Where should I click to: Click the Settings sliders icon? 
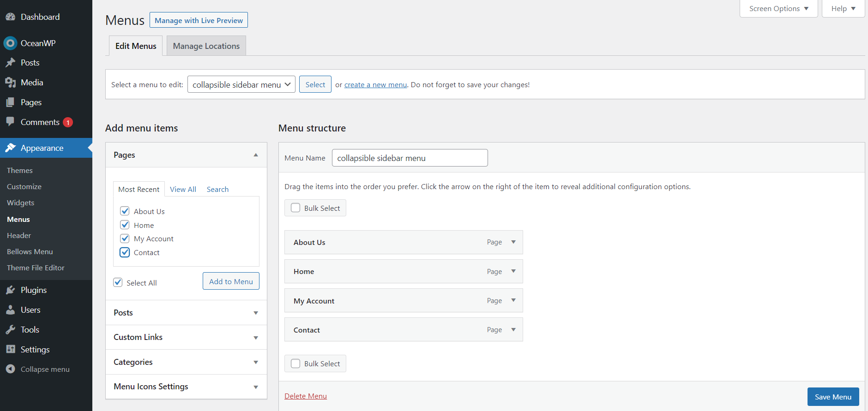10,350
